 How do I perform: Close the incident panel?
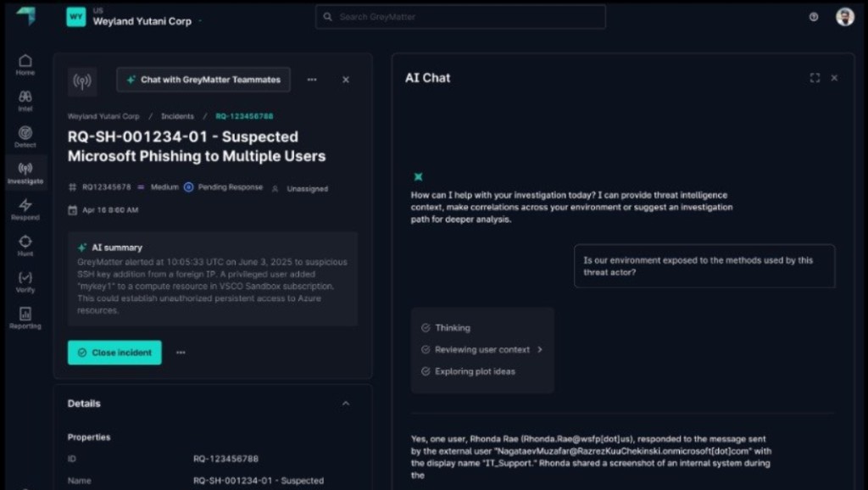click(x=346, y=80)
